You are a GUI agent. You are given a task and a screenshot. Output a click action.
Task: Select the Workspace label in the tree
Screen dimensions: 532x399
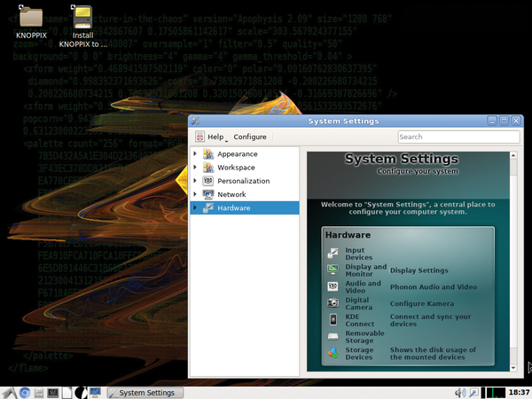236,168
